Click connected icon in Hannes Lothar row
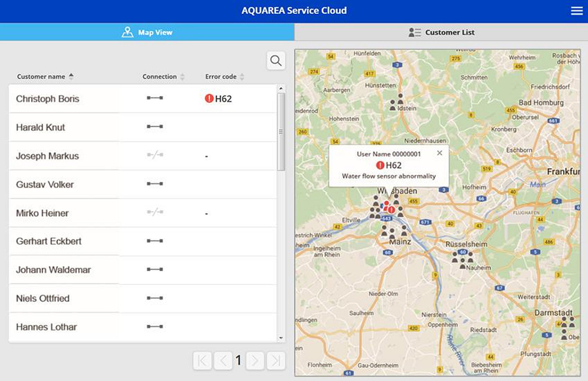The height and width of the screenshot is (381, 588). 155,326
